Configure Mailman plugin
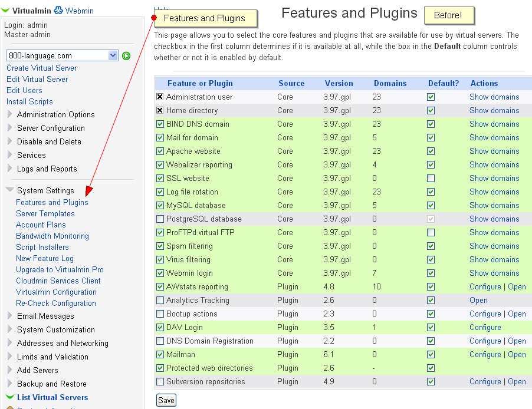Viewport: 532px width, 409px height. pos(485,354)
